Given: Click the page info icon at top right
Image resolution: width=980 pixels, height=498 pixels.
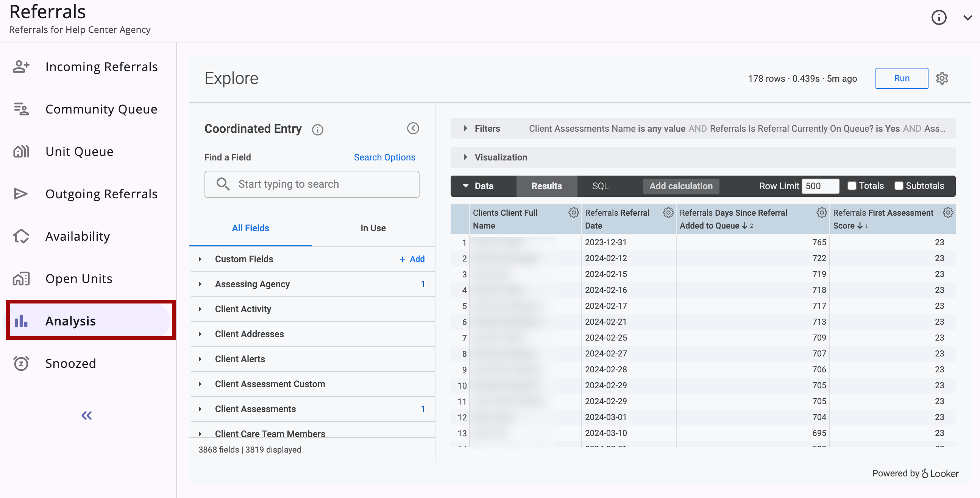Looking at the screenshot, I should click(938, 17).
